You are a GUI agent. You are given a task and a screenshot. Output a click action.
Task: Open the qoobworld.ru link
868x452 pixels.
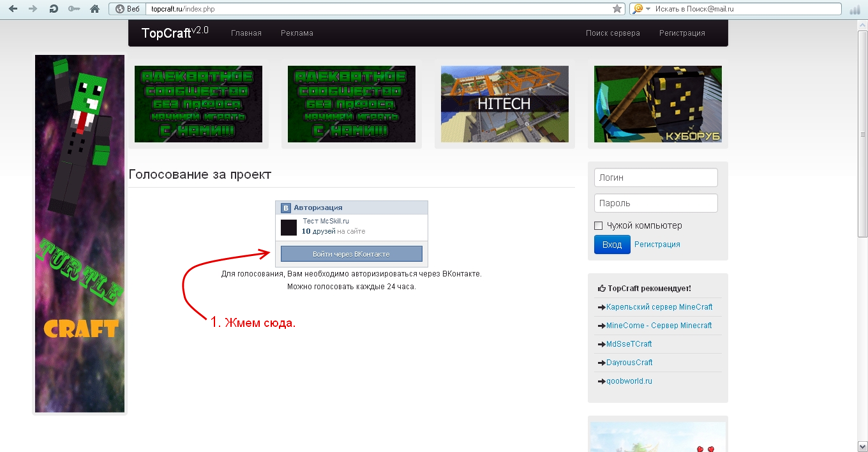629,381
